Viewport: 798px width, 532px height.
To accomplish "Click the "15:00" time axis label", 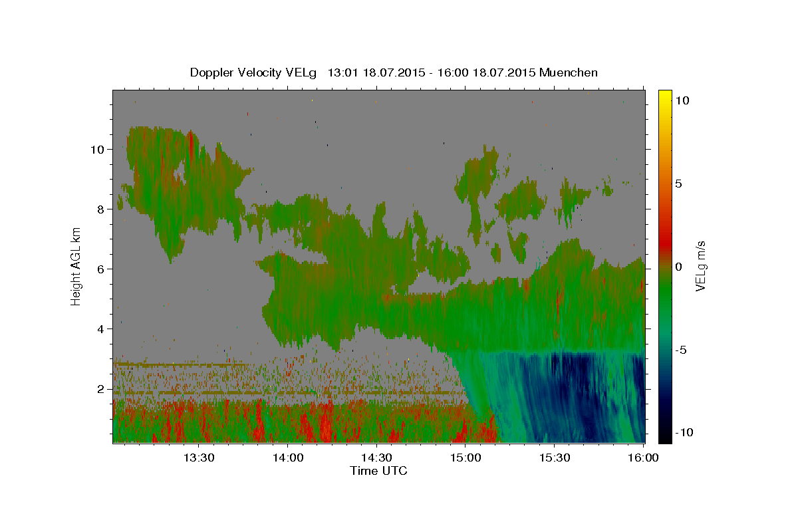I will pos(465,458).
